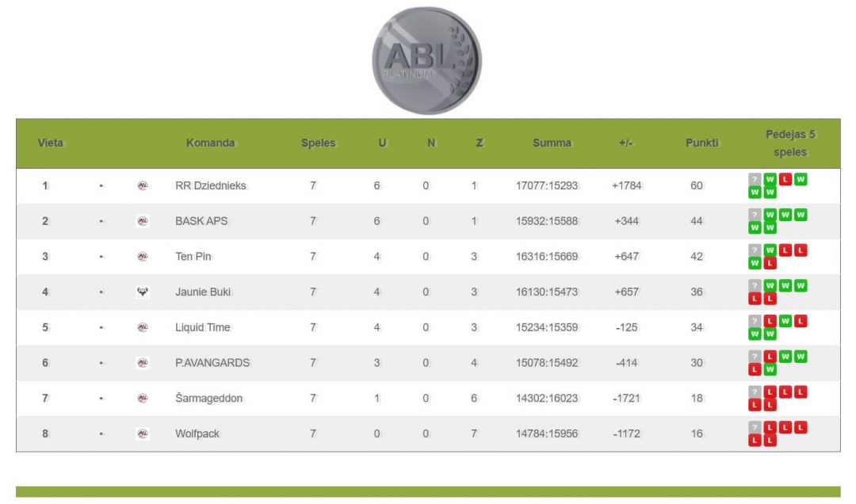Click the -414 difference value
The height and width of the screenshot is (504, 856).
627,363
